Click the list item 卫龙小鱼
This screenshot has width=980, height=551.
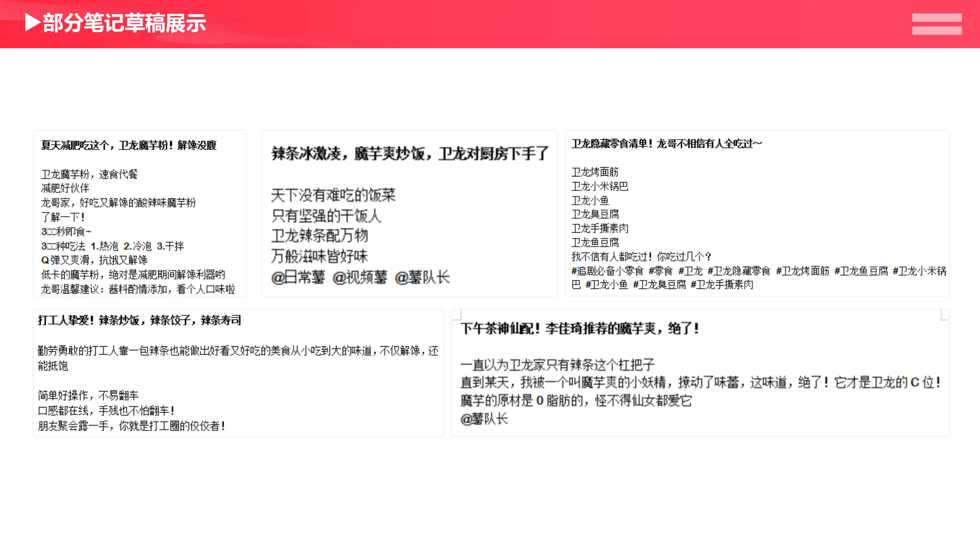click(590, 200)
